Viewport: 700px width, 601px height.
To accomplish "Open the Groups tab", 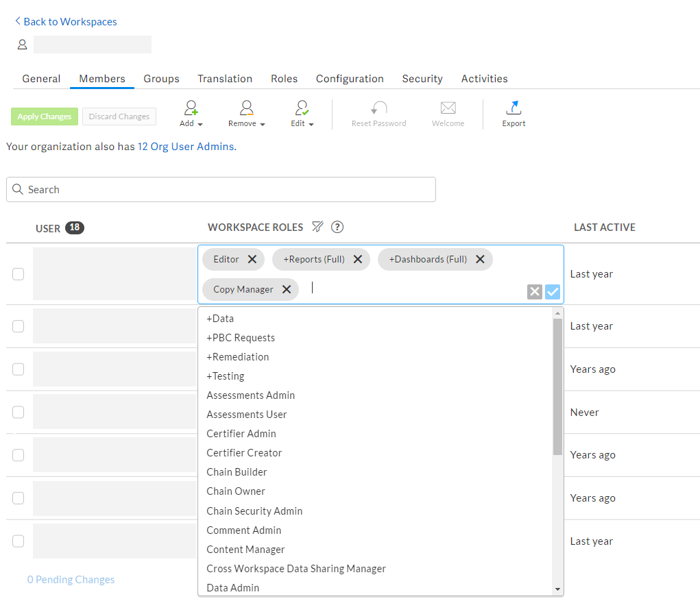I will point(161,78).
